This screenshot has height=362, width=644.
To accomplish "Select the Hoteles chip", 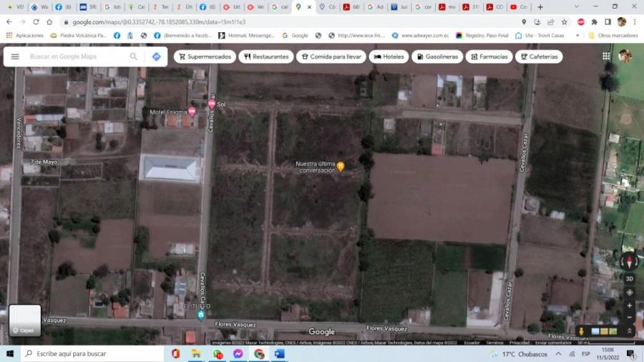I will tap(389, 57).
